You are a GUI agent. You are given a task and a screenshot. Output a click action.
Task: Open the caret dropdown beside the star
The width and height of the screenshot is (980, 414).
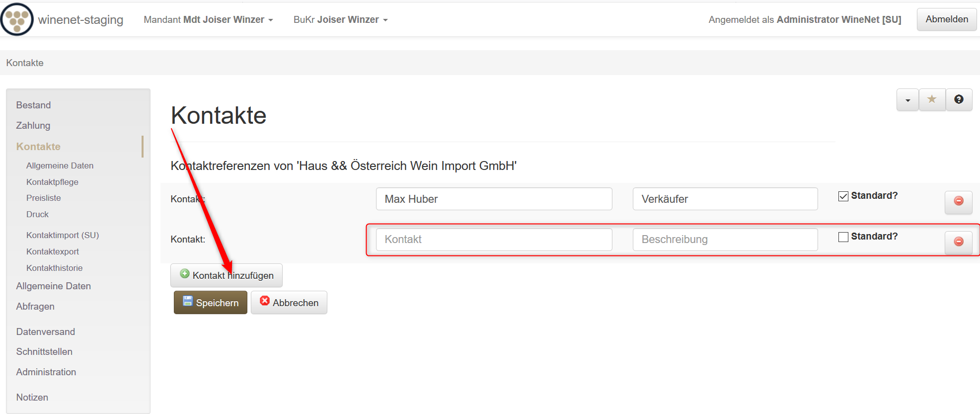pos(907,100)
